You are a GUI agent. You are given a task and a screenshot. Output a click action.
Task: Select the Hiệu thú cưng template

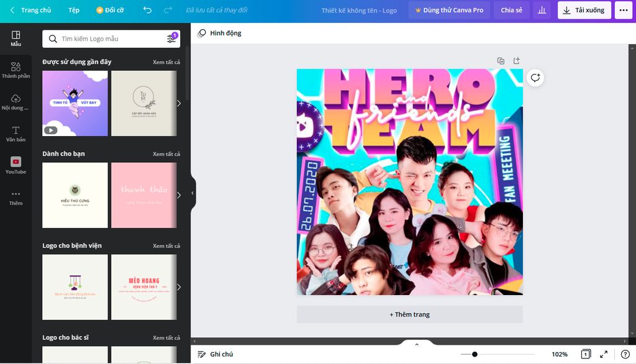(x=75, y=195)
